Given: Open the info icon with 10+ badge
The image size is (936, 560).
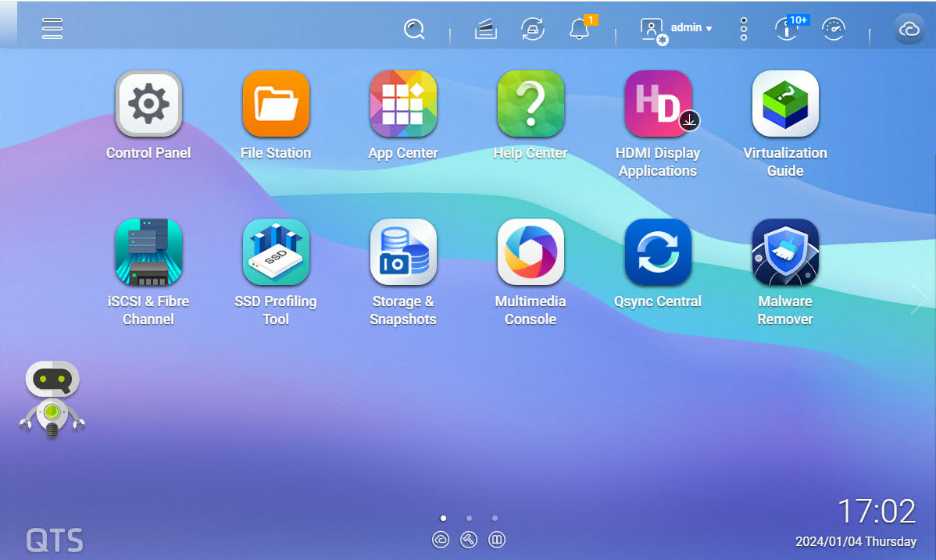Looking at the screenshot, I should pos(787,29).
